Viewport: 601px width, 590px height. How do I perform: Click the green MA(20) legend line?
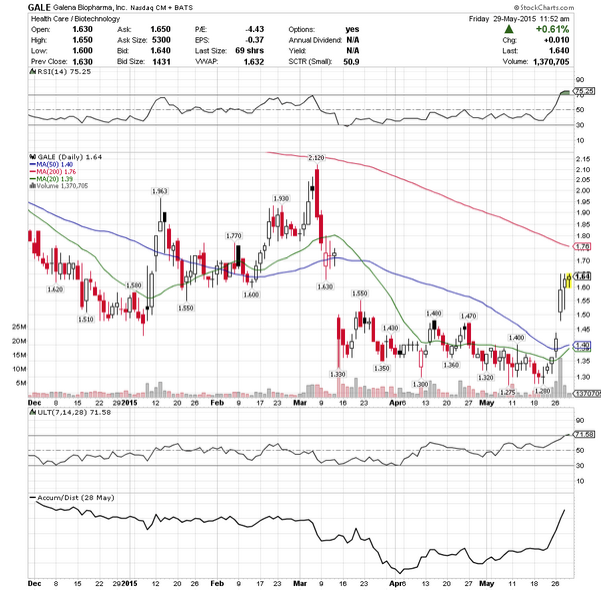[33, 179]
